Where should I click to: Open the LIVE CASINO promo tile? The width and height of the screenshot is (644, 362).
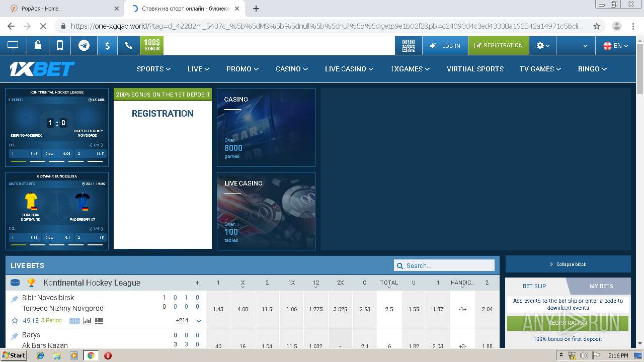pos(266,211)
